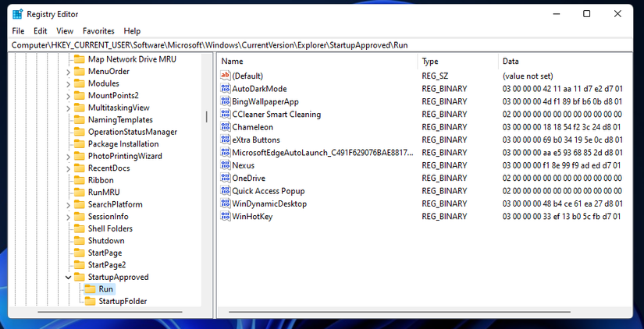
Task: Click the binary value icon for Chameleon
Action: pos(226,127)
